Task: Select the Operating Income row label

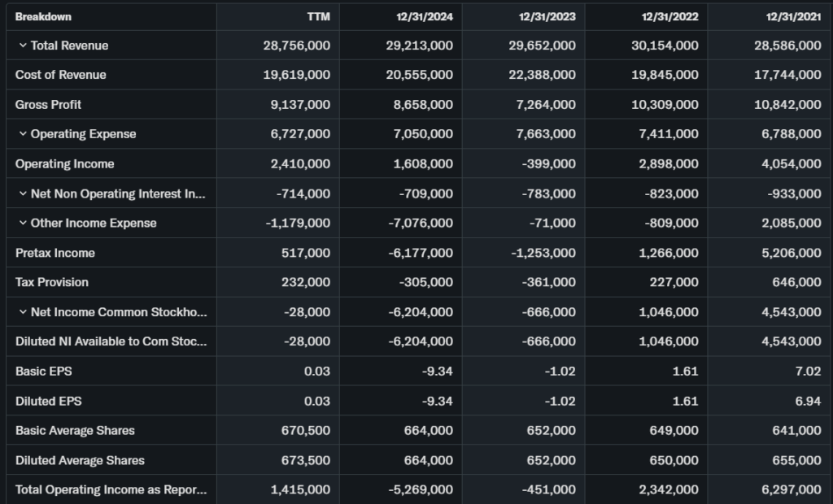Action: [x=64, y=163]
